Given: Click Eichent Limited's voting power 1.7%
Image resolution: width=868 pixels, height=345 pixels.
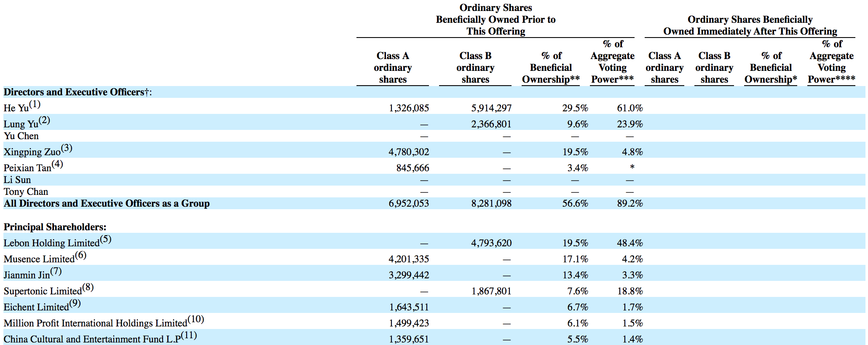Looking at the screenshot, I should (632, 307).
